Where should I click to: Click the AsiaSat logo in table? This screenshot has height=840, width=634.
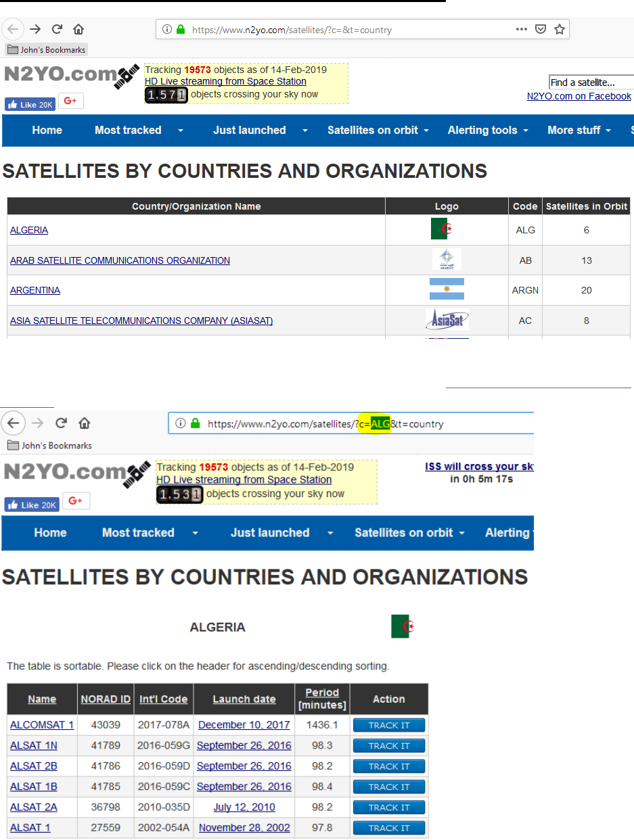[447, 319]
